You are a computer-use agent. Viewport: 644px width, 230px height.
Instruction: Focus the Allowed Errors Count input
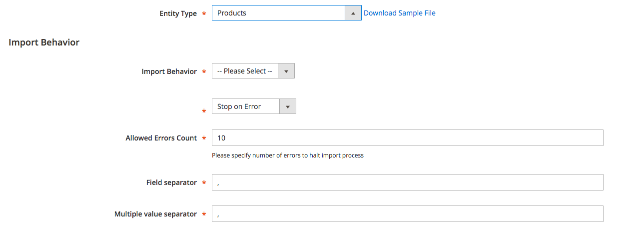coord(407,138)
